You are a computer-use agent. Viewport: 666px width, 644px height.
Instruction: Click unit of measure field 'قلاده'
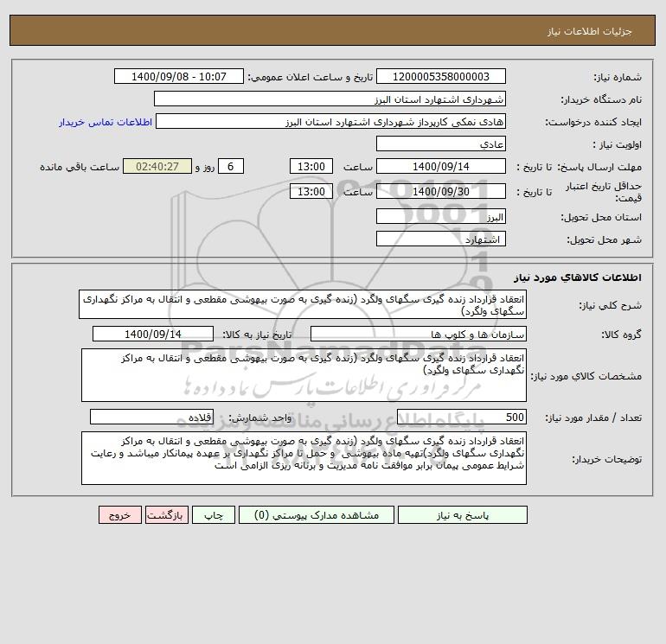151,417
